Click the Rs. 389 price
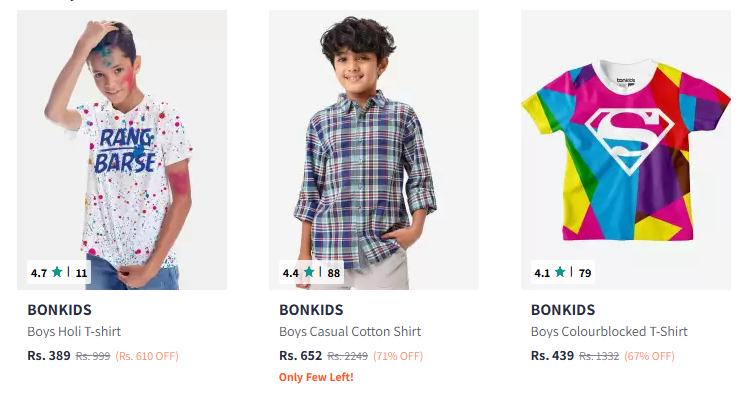Image resolution: width=753 pixels, height=397 pixels. [49, 356]
